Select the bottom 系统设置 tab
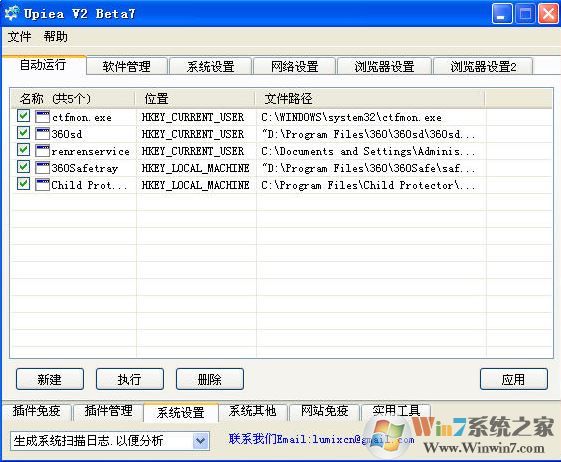This screenshot has width=561, height=462. tap(181, 413)
